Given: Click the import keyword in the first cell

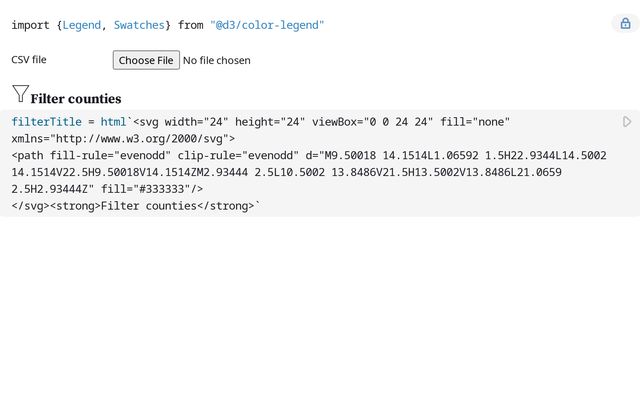Looking at the screenshot, I should 32,24.
